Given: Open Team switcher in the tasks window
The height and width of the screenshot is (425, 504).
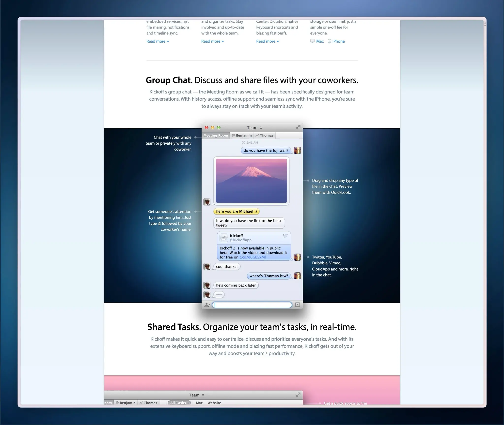Looking at the screenshot, I should point(196,395).
